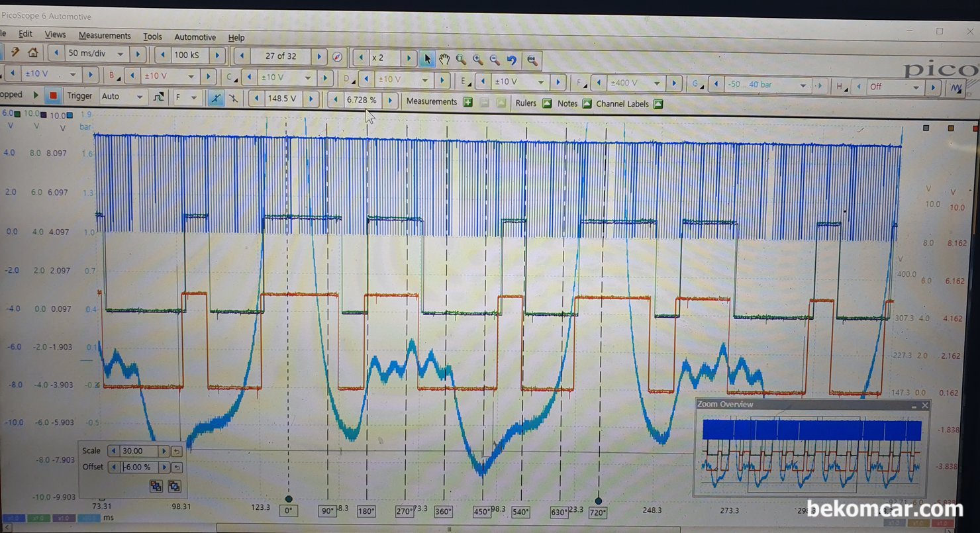Open advanced trigger settings icon

pyautogui.click(x=158, y=97)
